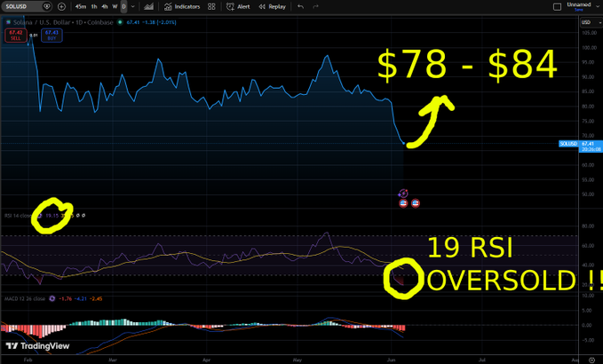Open time axis settings gear icon
Screen dimensions: 603x364
tap(591, 360)
